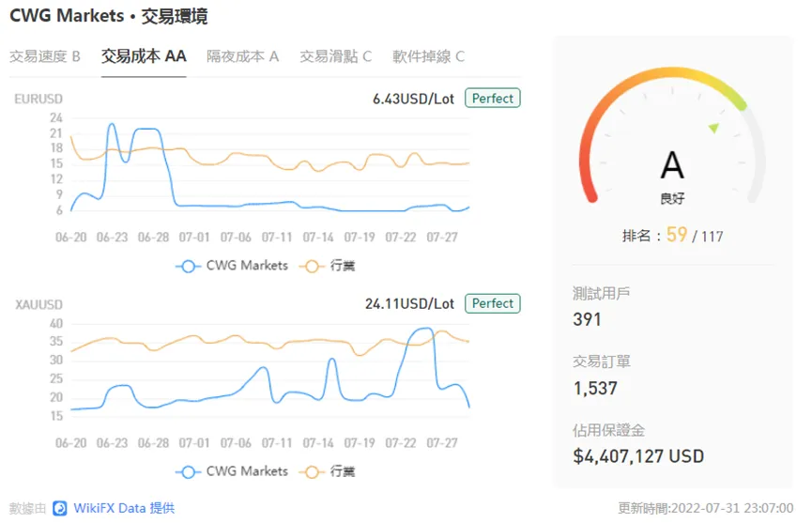Click the 24.11USD/Lot cost value

coord(409,303)
